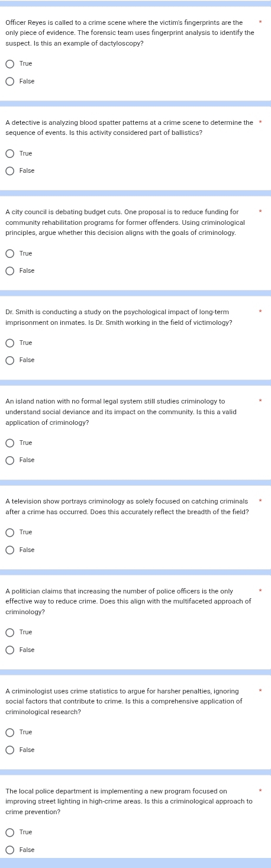Mark False for city council budget cuts question
The image size is (271, 868).
click(x=9, y=270)
